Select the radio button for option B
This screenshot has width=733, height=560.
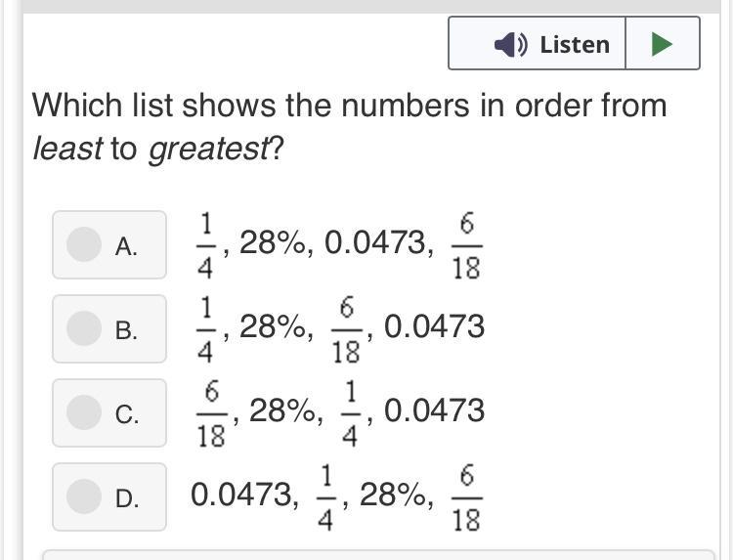[84, 328]
